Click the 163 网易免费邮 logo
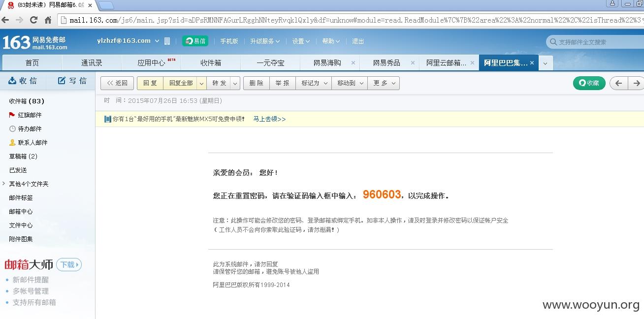The height and width of the screenshot is (319, 644). pos(35,42)
